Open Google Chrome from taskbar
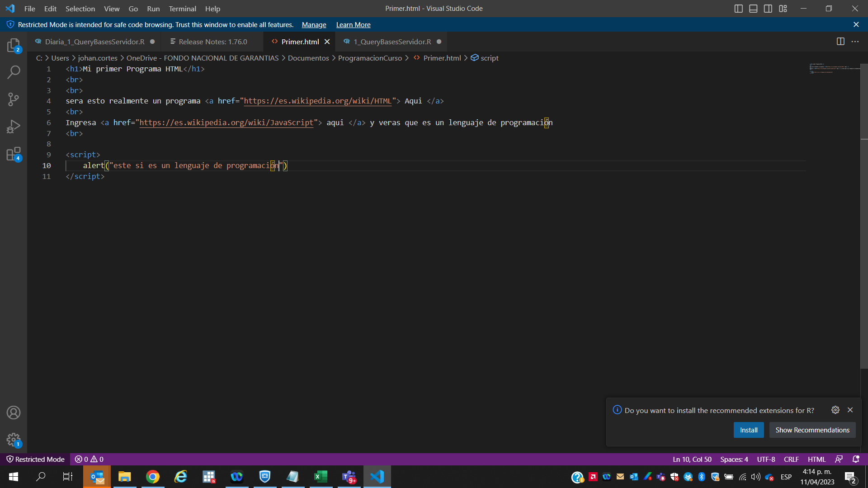This screenshot has width=868, height=488. coord(153,477)
